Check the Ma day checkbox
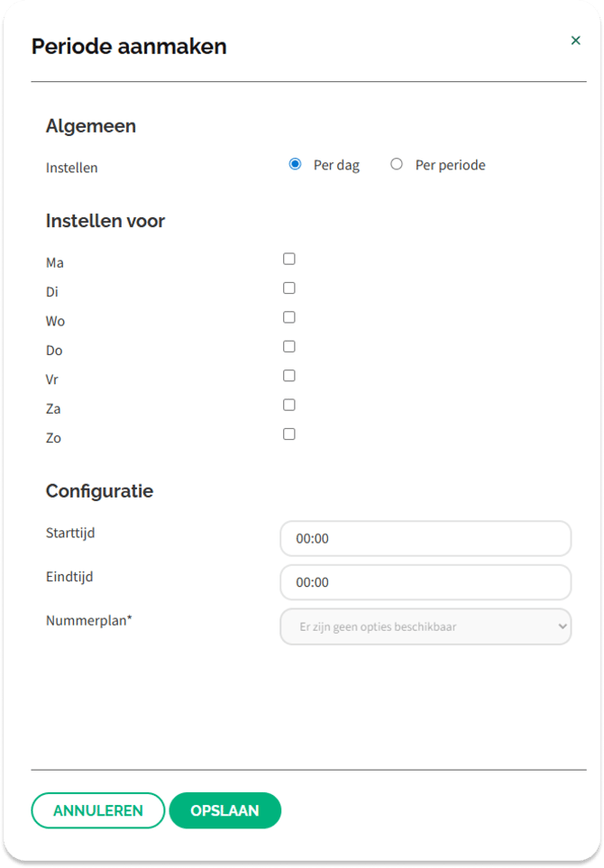Viewport: 604px width, 868px height. coord(289,259)
